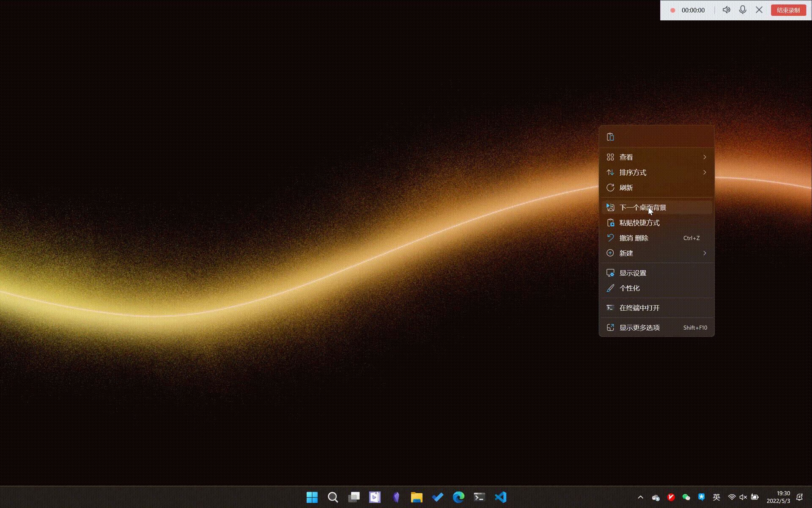This screenshot has height=508, width=812.
Task: Launch Microsoft Edge from taskbar
Action: [458, 497]
